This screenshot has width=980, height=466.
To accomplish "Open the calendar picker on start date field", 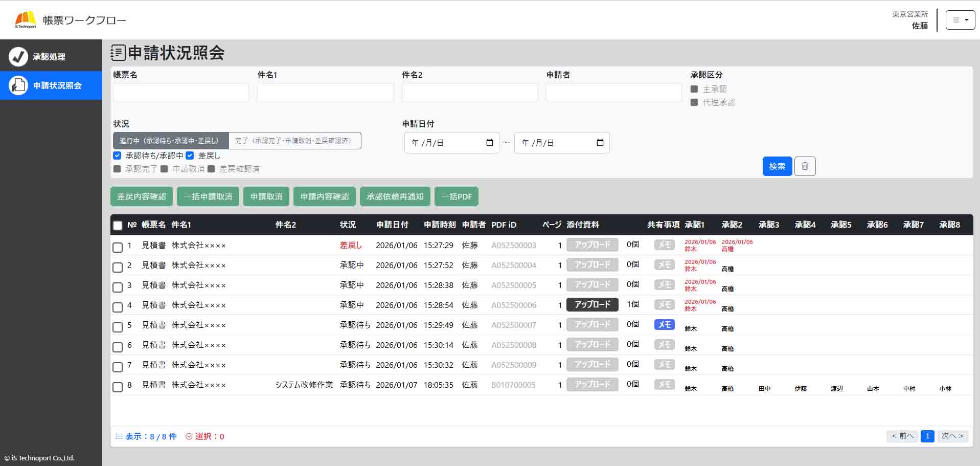I will pos(489,143).
